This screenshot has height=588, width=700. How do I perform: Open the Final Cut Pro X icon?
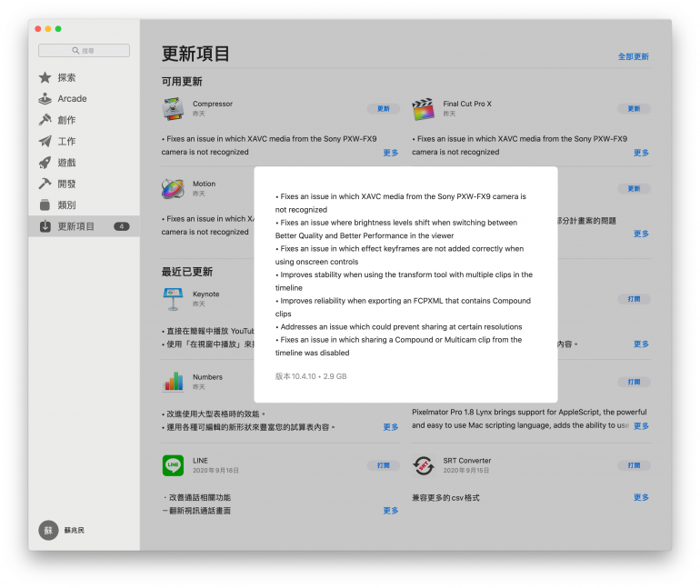(424, 109)
